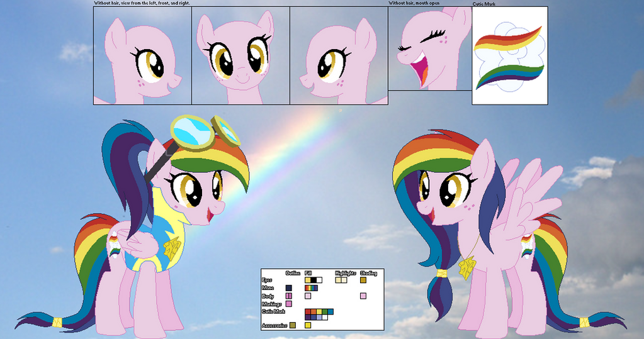
Task: Click the "Body" row label
Action: pyautogui.click(x=268, y=296)
